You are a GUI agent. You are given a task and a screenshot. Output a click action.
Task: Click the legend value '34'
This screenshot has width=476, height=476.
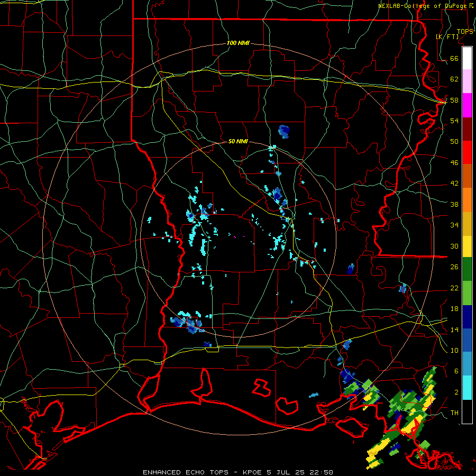454,225
